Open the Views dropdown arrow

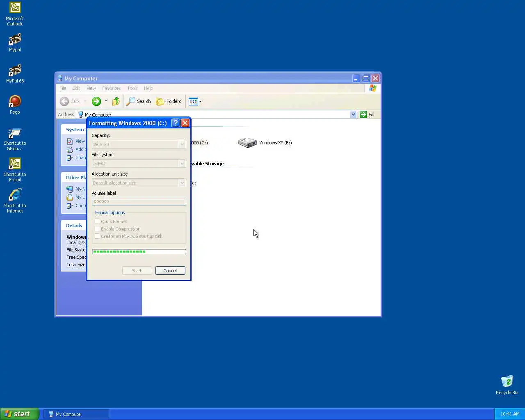pos(200,101)
